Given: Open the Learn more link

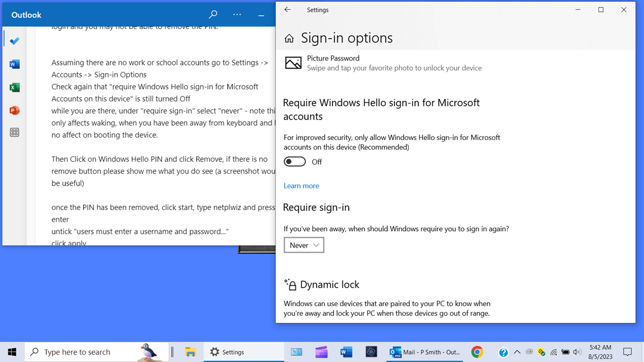Looking at the screenshot, I should [301, 186].
